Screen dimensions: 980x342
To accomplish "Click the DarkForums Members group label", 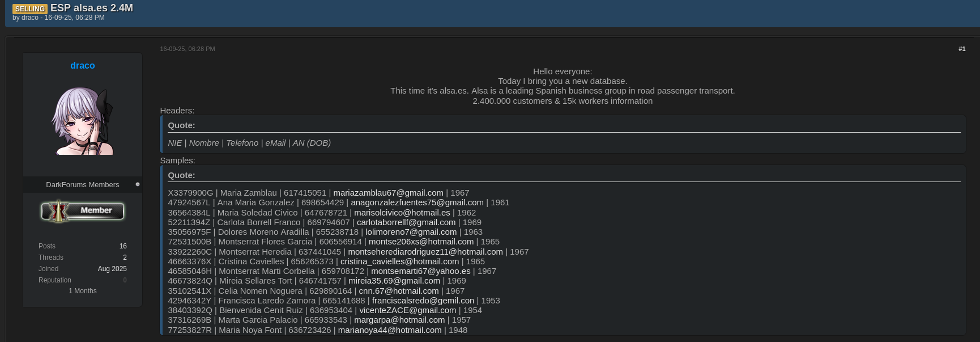I will (83, 185).
